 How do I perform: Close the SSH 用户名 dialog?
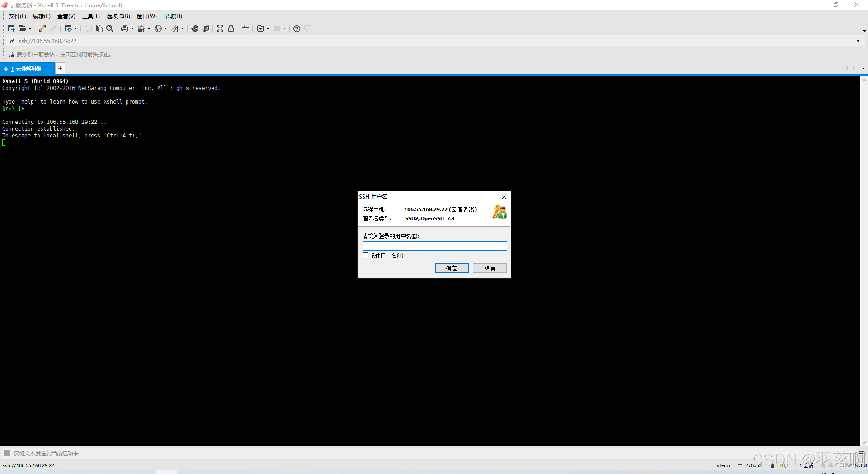[x=504, y=197]
